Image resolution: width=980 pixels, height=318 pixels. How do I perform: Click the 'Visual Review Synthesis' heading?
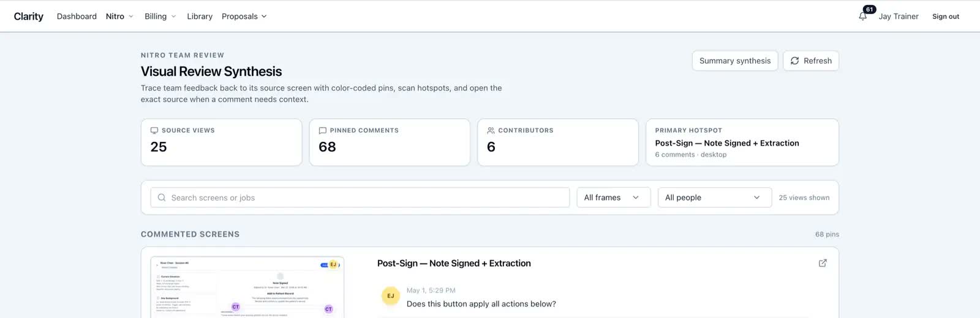(211, 72)
